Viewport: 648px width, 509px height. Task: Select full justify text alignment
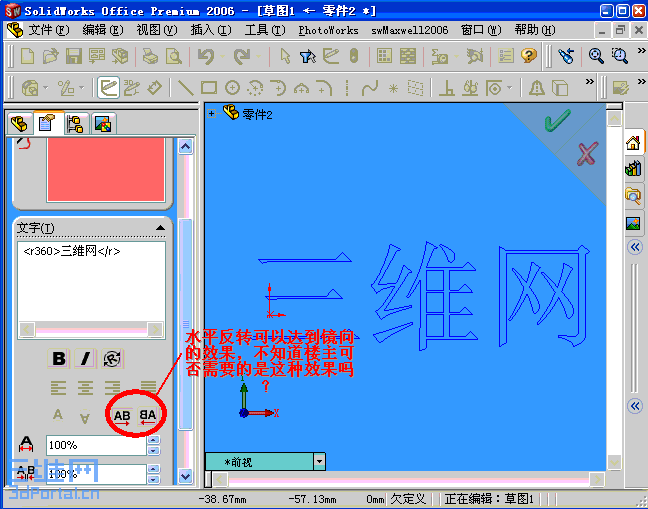point(148,387)
